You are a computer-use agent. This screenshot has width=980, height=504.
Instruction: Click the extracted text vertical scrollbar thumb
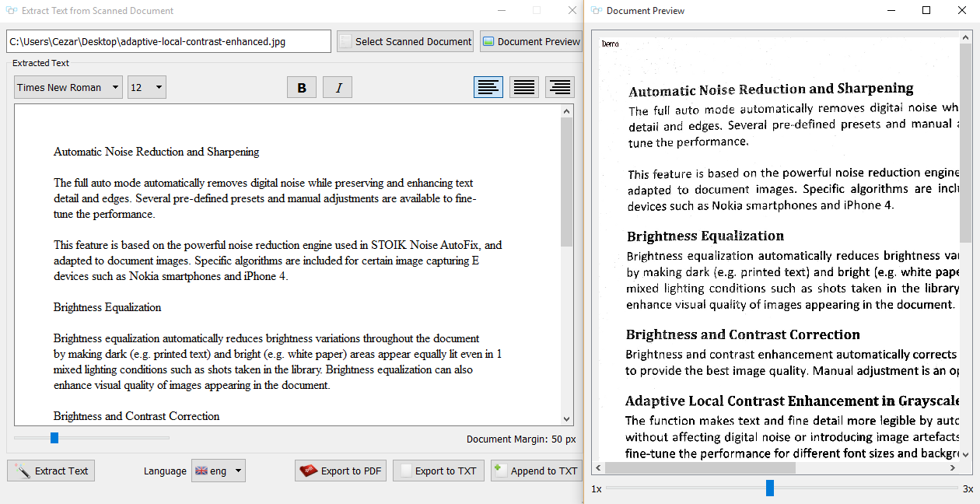pyautogui.click(x=566, y=181)
